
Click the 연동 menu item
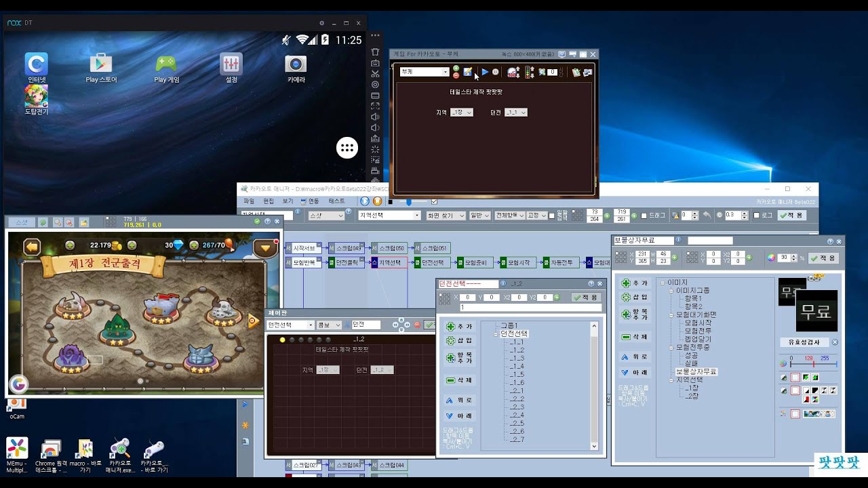[x=311, y=201]
